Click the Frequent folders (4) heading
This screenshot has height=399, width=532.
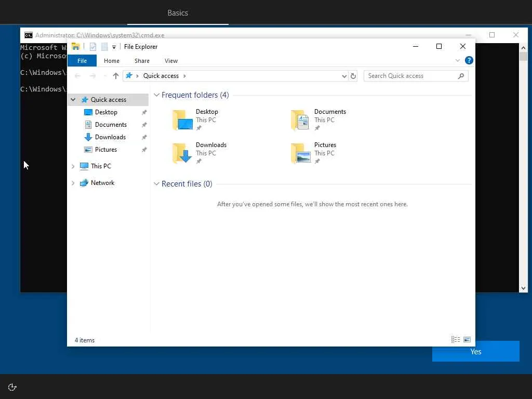[195, 95]
